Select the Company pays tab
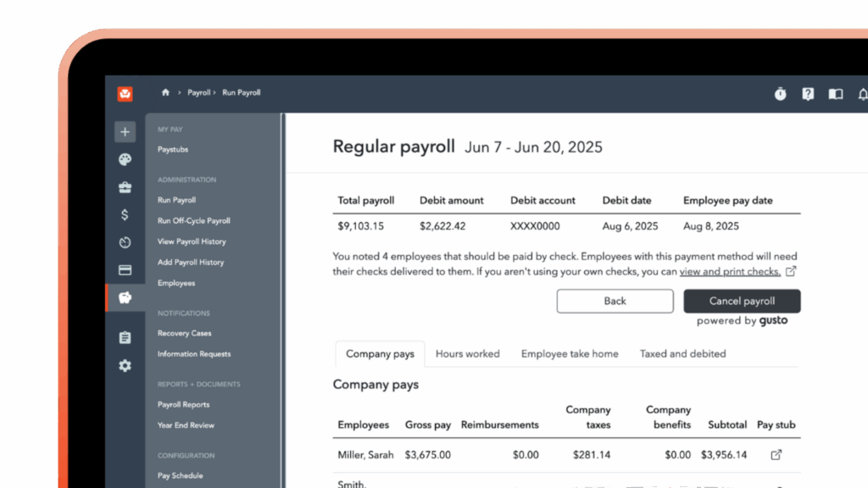The height and width of the screenshot is (488, 868). pos(380,354)
